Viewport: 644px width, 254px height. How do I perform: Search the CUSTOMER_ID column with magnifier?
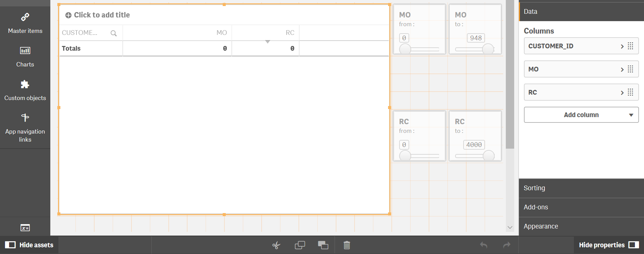pyautogui.click(x=114, y=33)
